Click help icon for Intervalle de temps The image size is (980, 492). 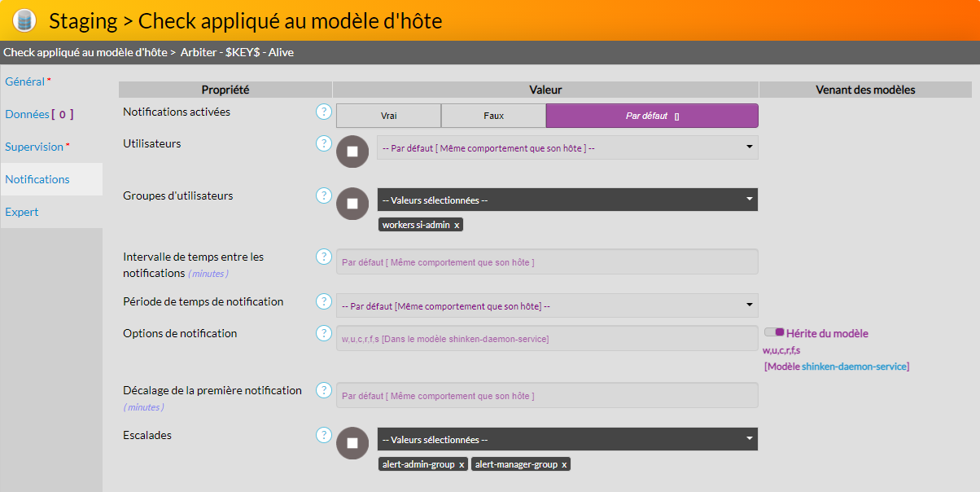click(324, 257)
